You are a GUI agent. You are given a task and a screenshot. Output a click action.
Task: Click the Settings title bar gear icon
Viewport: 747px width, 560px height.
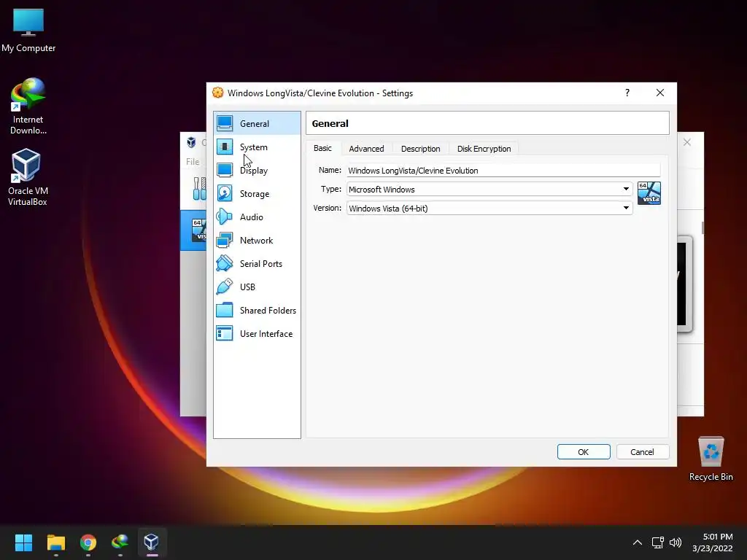217,93
